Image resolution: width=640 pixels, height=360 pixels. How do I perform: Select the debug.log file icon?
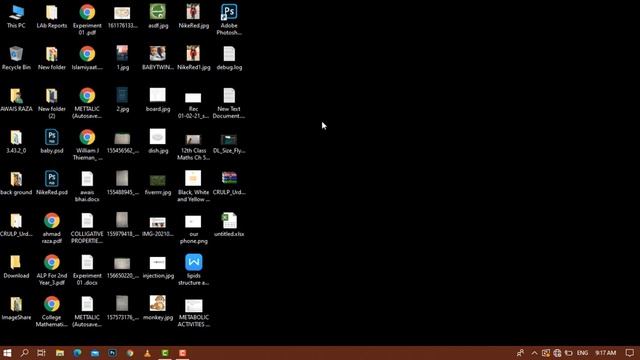point(229,58)
